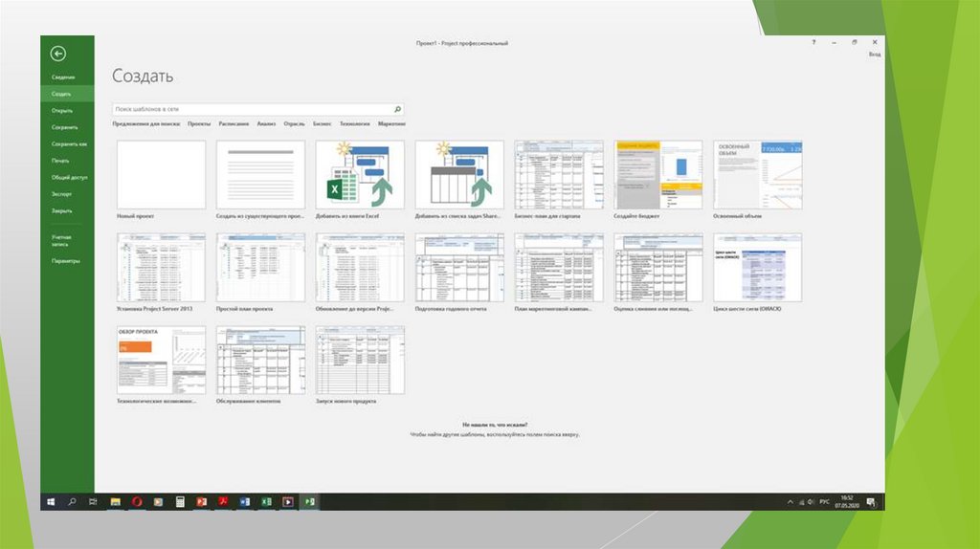This screenshot has width=980, height=549.
Task: Click the network icon in system tray
Action: 801,501
